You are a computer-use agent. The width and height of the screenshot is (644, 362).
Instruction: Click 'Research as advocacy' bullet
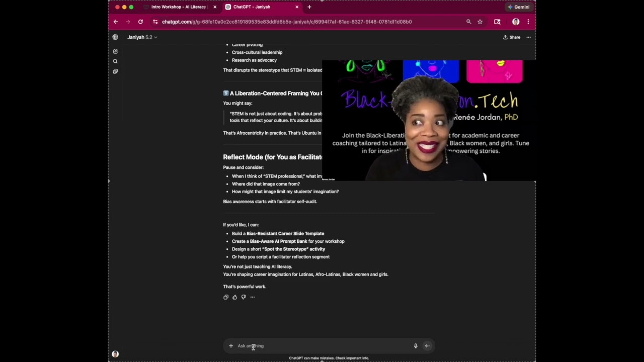[254, 60]
